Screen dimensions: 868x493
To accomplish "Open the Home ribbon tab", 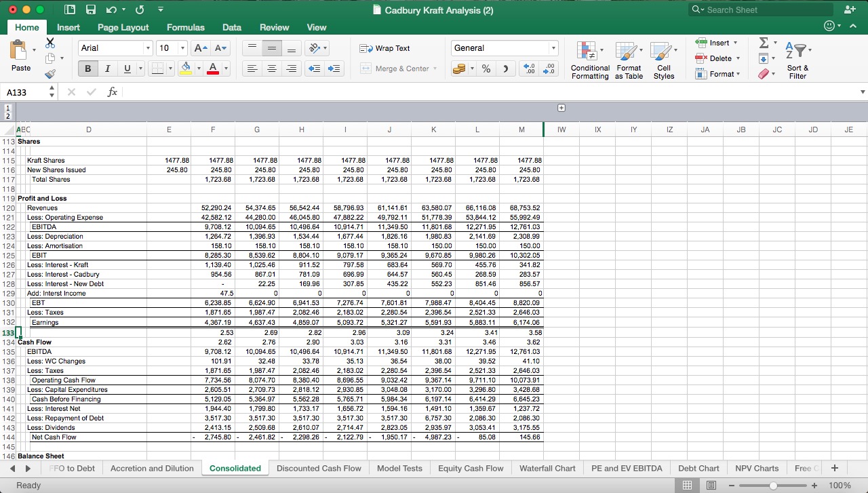I will pyautogui.click(x=27, y=27).
